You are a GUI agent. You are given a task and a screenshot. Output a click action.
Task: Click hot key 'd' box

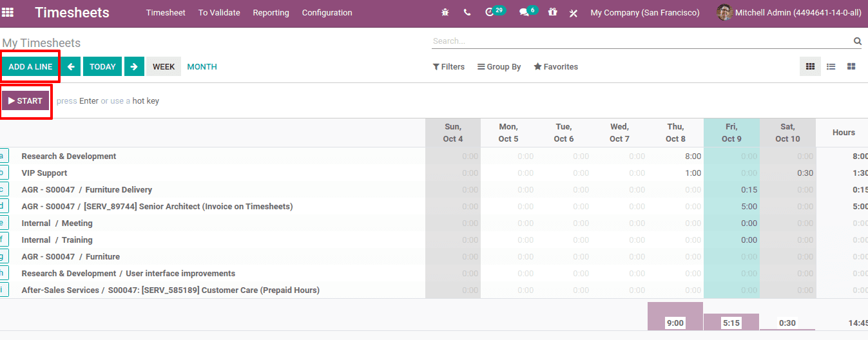point(3,206)
